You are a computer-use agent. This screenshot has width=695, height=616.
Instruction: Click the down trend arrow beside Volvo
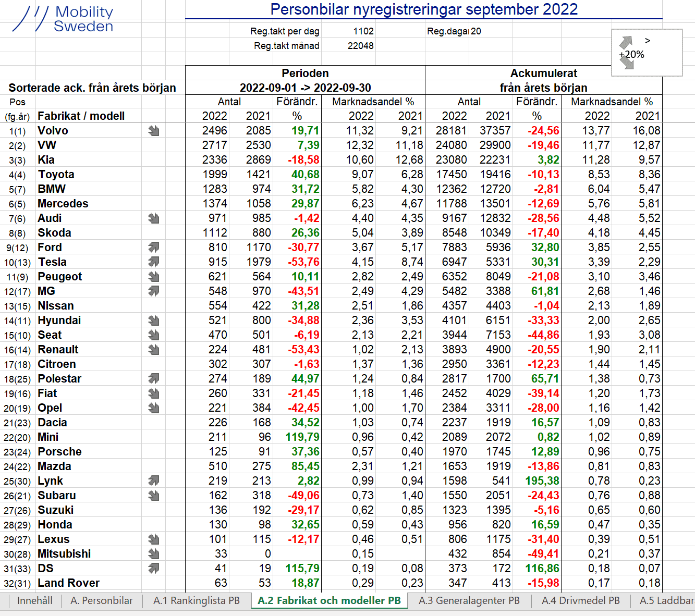point(153,131)
